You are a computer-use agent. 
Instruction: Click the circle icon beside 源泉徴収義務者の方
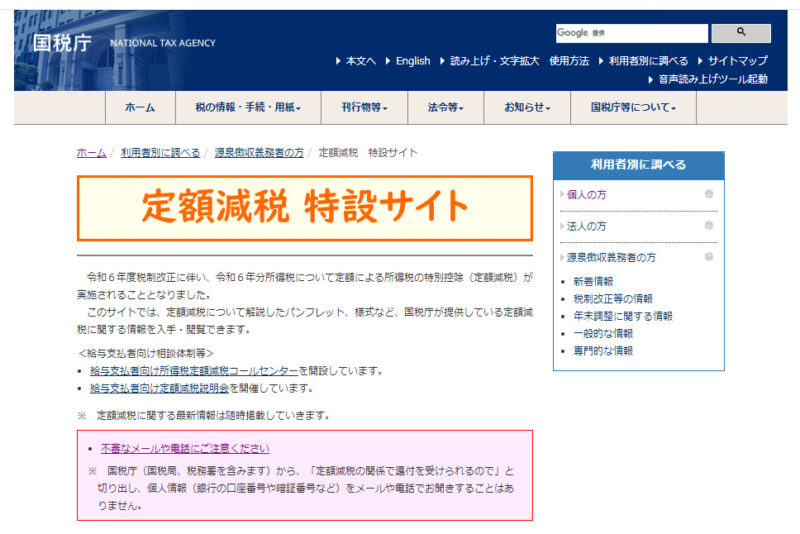708,257
